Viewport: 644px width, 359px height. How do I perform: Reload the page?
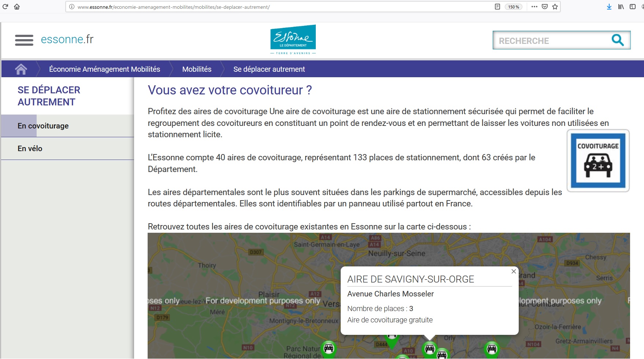coord(5,7)
